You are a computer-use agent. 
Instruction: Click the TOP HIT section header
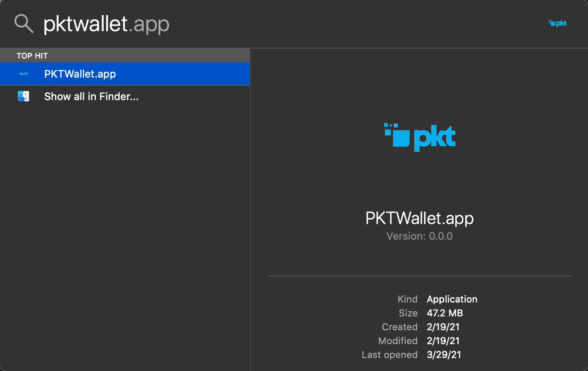click(32, 55)
